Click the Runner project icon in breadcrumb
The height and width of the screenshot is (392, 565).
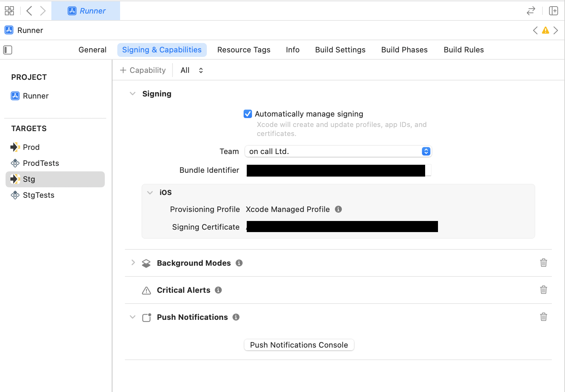[9, 30]
